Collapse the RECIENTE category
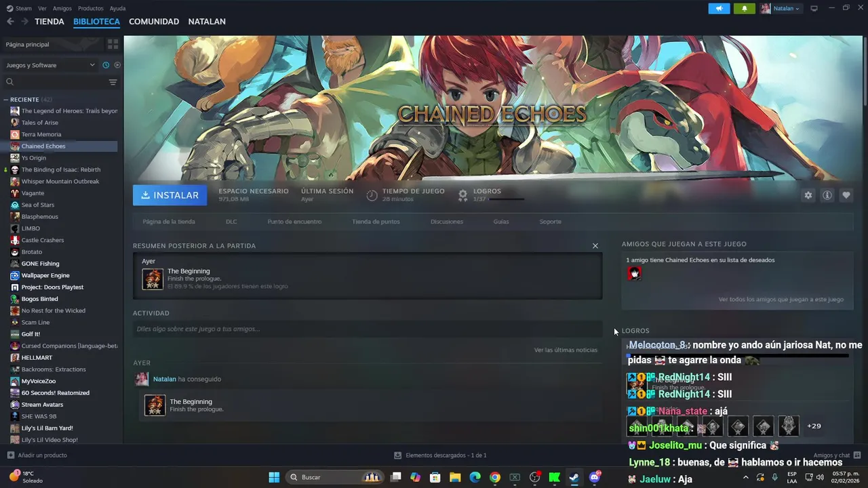The height and width of the screenshot is (488, 868). point(5,100)
